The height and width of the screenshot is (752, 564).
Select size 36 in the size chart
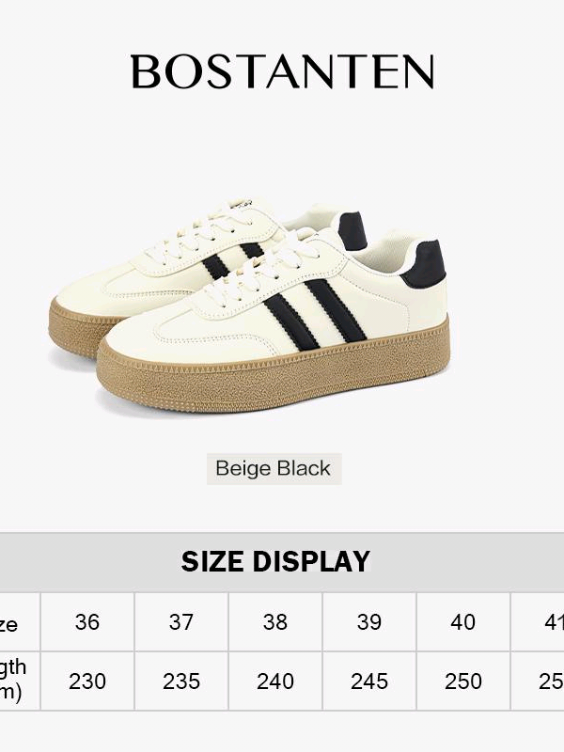pyautogui.click(x=87, y=622)
